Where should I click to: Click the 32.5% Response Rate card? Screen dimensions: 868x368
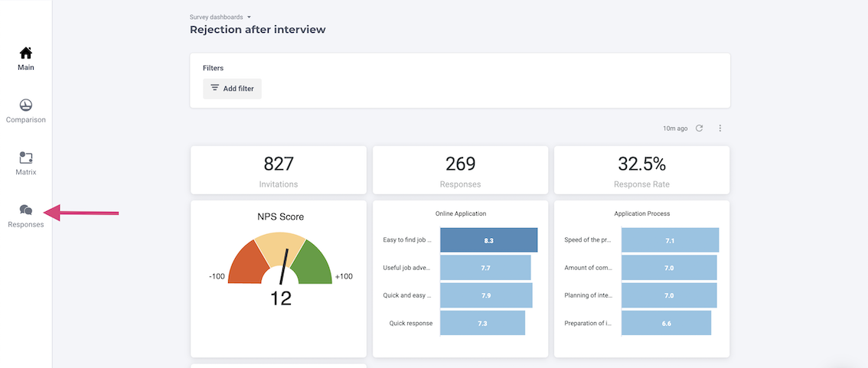pyautogui.click(x=641, y=170)
